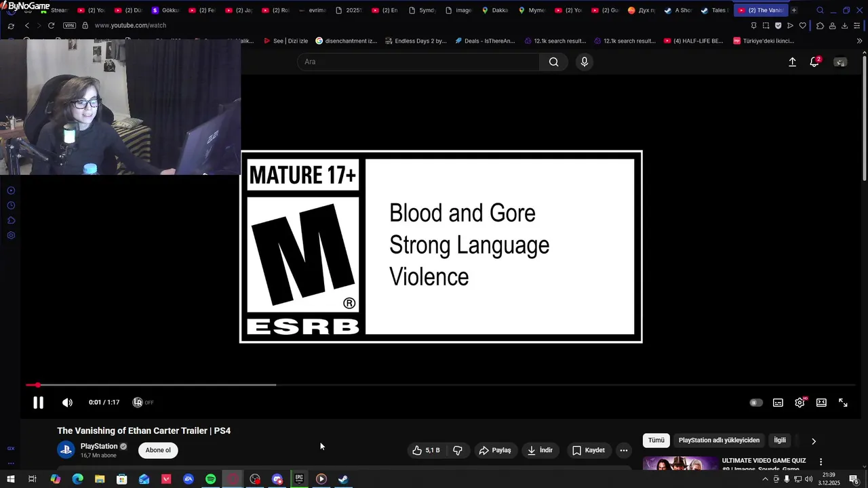This screenshot has width=868, height=488.
Task: Select the Tümü filter chip
Action: coord(656,440)
